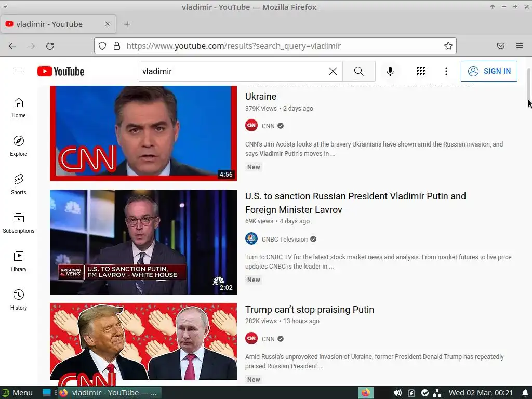Screen dimensions: 532x399
Task: Click the SIGN IN button
Action: (489, 71)
